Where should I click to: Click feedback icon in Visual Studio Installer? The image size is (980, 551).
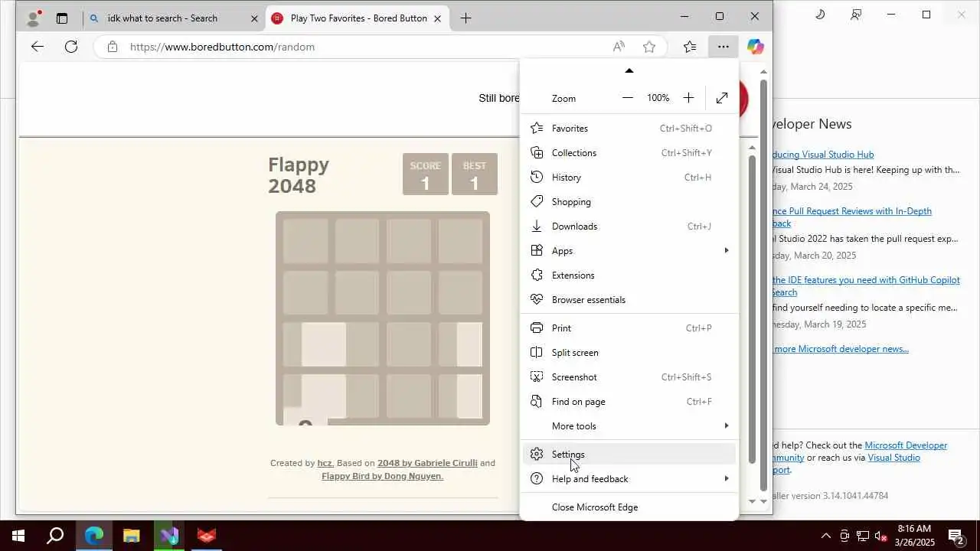(x=856, y=15)
